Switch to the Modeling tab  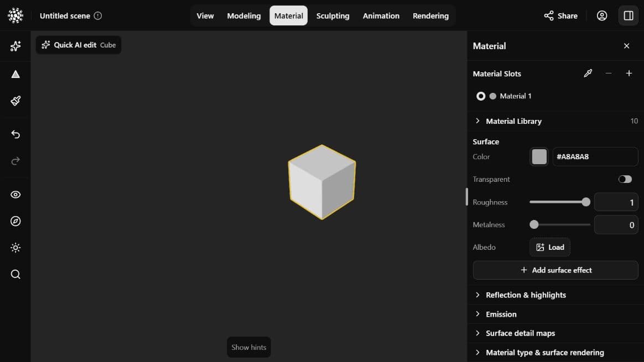[x=244, y=15]
